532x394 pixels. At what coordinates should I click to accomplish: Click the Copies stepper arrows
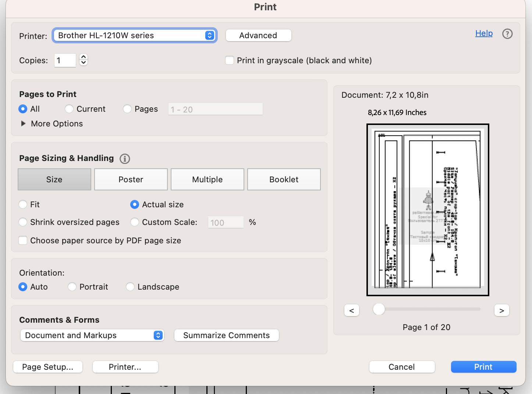click(84, 60)
